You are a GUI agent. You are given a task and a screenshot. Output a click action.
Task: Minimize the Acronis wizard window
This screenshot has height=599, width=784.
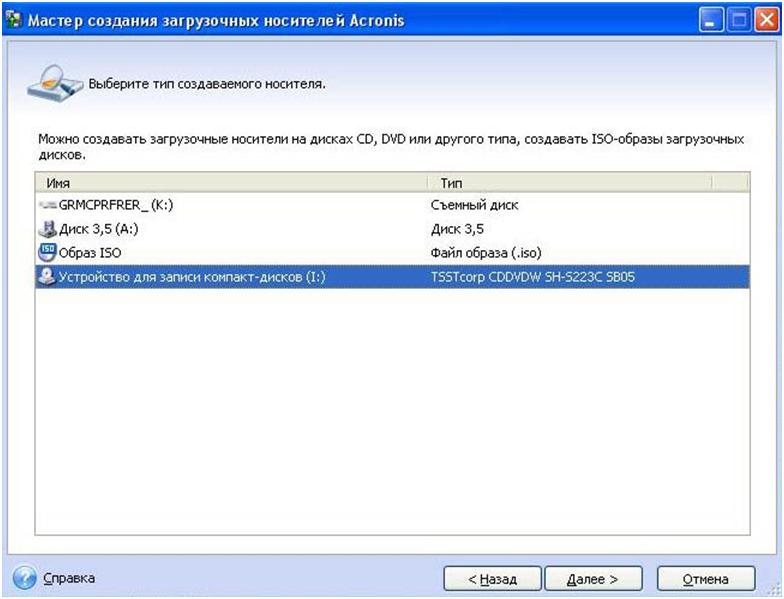click(x=711, y=20)
